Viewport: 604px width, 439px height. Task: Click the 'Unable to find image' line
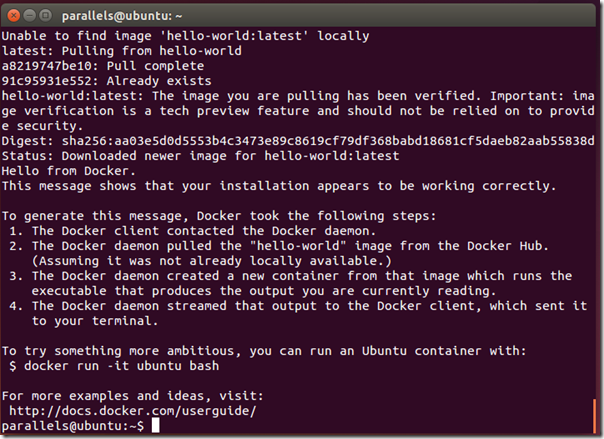(185, 36)
